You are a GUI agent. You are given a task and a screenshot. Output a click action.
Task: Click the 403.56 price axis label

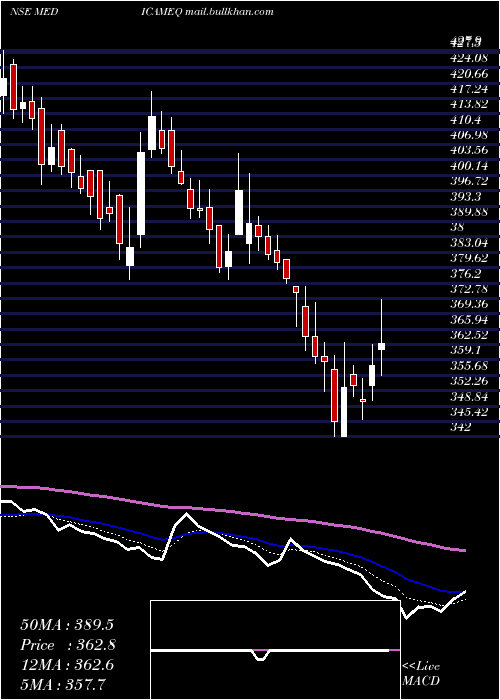point(469,150)
